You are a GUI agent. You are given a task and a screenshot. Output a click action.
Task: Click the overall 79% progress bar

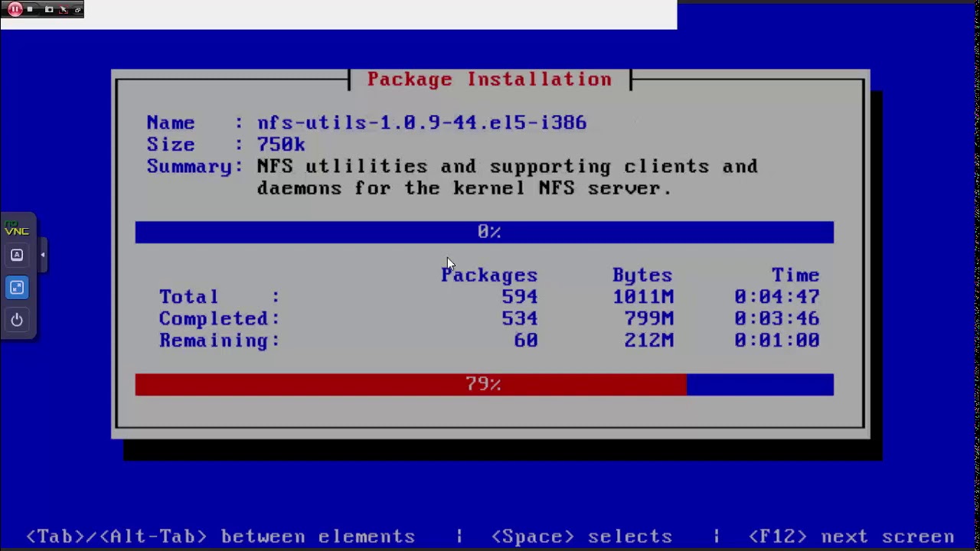point(484,384)
